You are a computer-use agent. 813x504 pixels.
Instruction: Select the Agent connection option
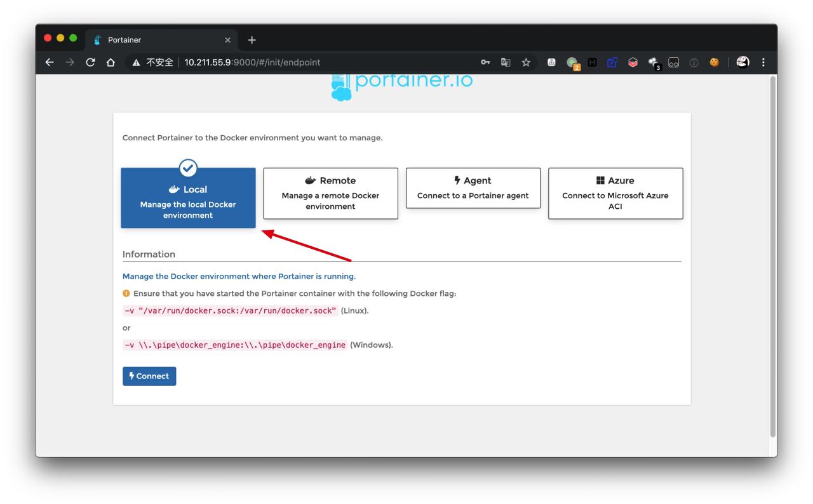click(x=473, y=188)
